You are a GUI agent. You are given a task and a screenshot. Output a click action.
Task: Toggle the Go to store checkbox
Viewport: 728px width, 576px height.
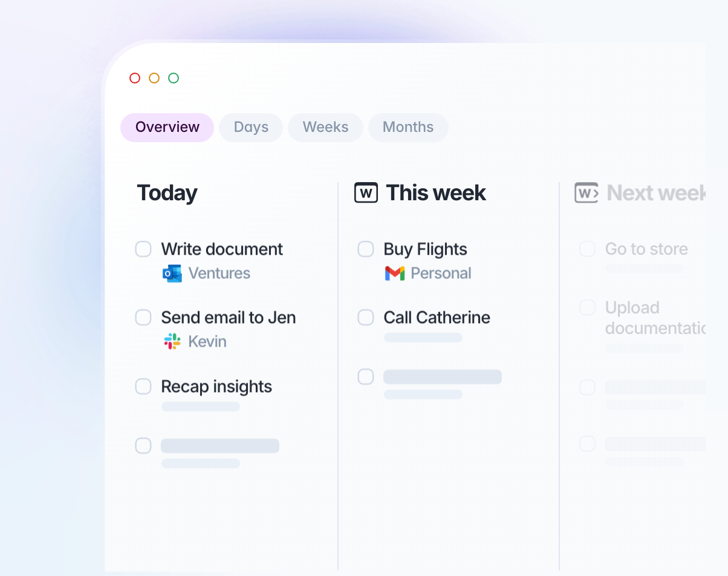coord(587,249)
